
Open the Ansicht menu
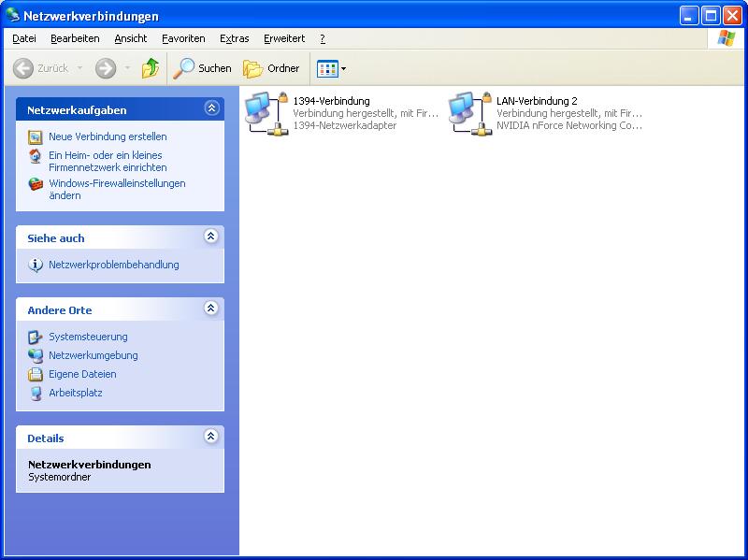tap(131, 38)
